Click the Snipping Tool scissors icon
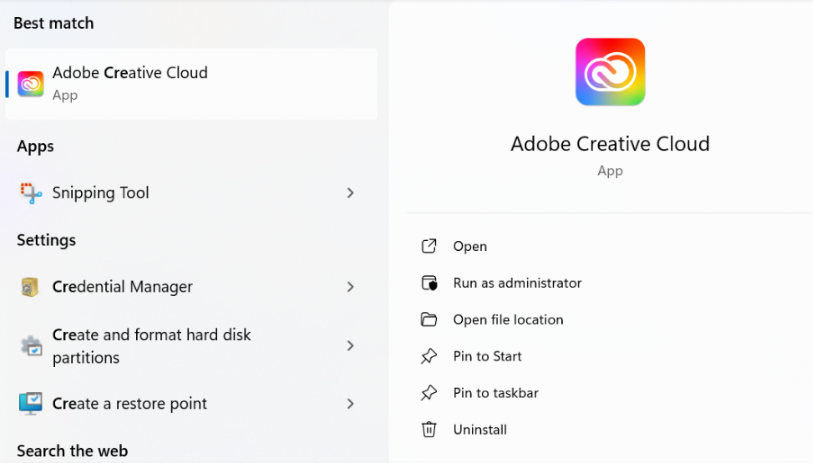The image size is (813, 463). click(x=31, y=193)
